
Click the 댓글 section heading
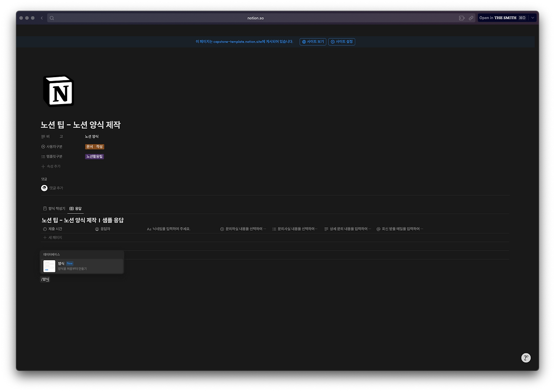tap(44, 179)
